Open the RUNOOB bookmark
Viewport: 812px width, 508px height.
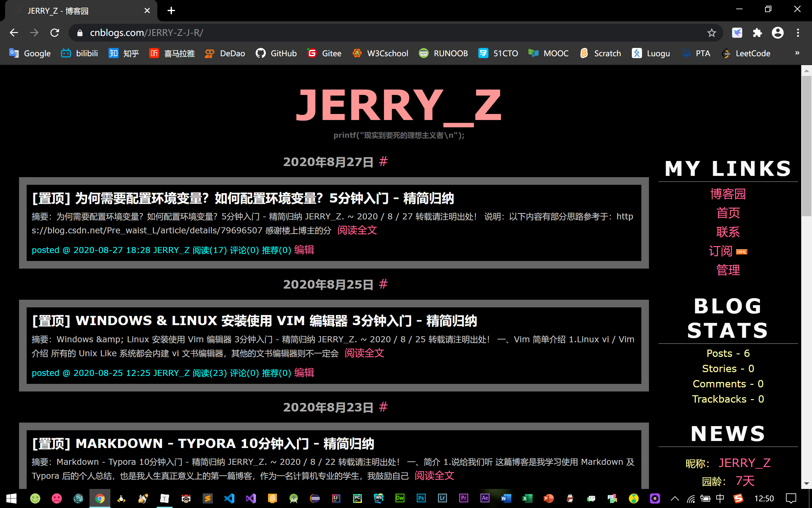[x=443, y=53]
